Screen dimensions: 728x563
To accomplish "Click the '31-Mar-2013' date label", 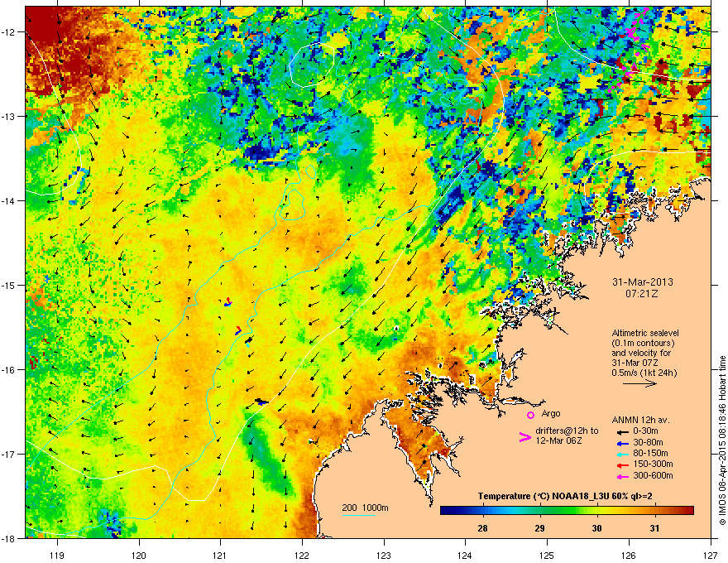I will [643, 282].
